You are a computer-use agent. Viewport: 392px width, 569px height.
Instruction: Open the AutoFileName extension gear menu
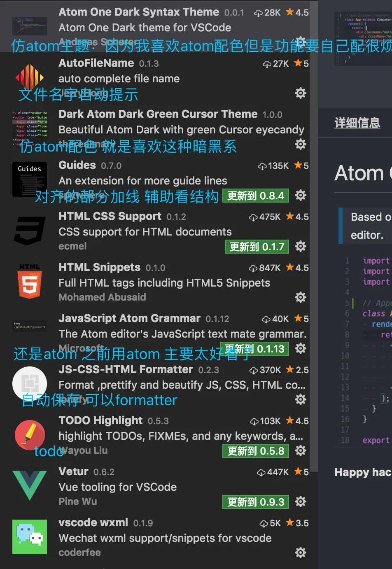click(x=301, y=93)
